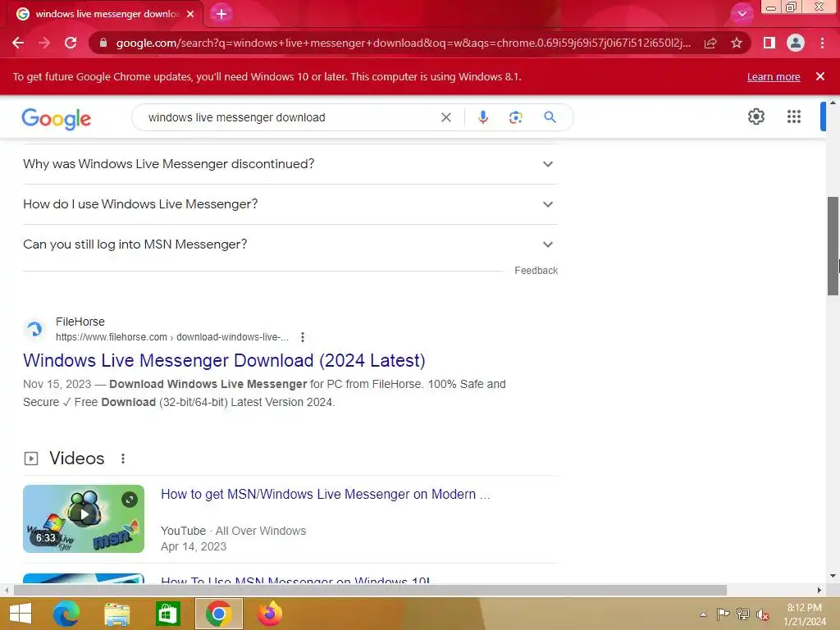Search by image with Google Lens
Screen dimensions: 840x630
[515, 117]
